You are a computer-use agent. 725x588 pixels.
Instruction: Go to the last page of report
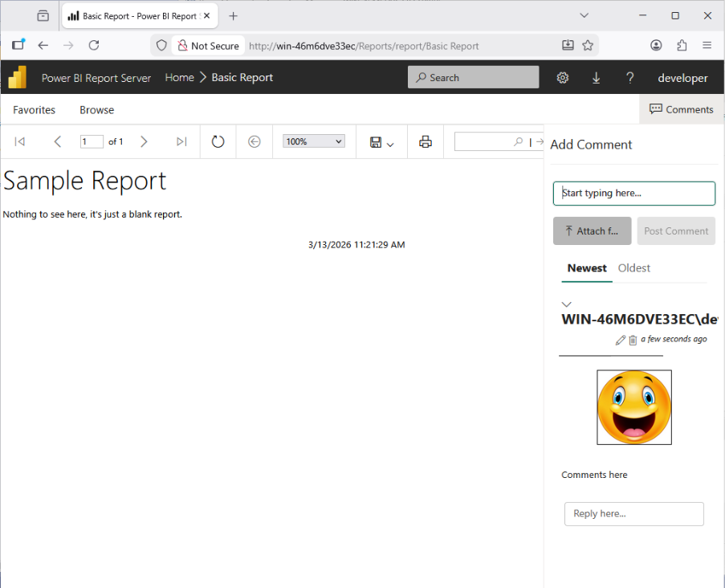pyautogui.click(x=181, y=141)
